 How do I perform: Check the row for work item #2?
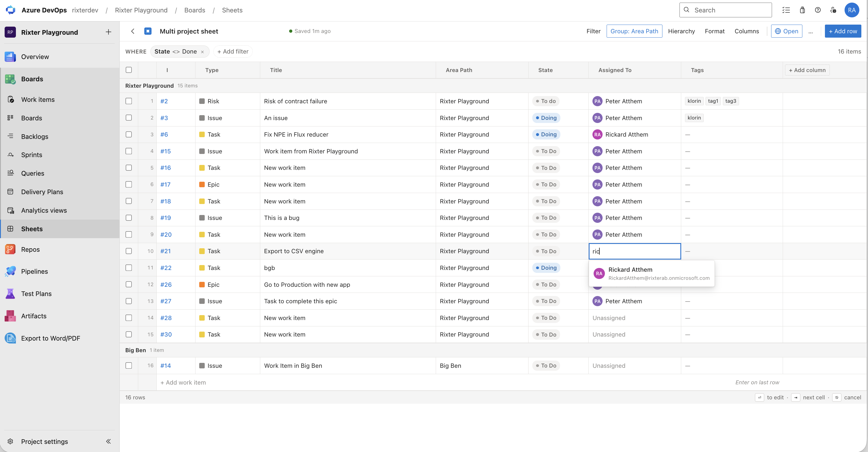(x=129, y=101)
